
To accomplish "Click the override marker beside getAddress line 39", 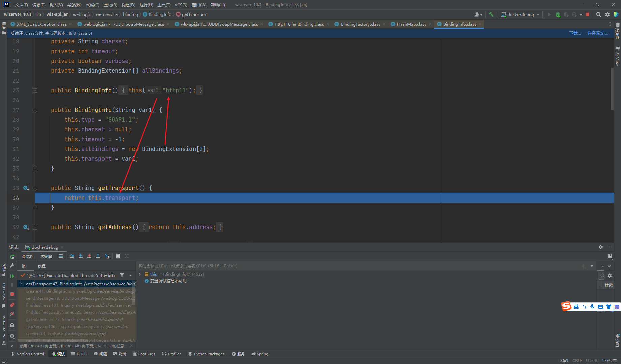I will (26, 227).
